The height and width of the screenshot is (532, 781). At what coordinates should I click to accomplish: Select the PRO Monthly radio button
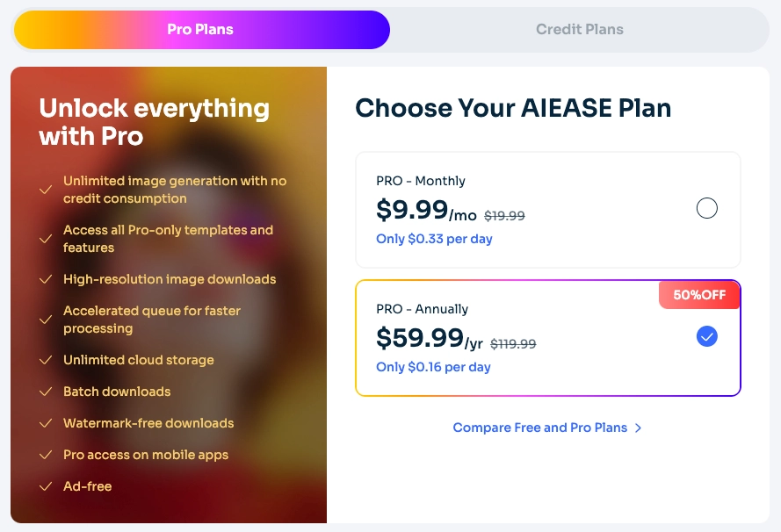pyautogui.click(x=706, y=208)
